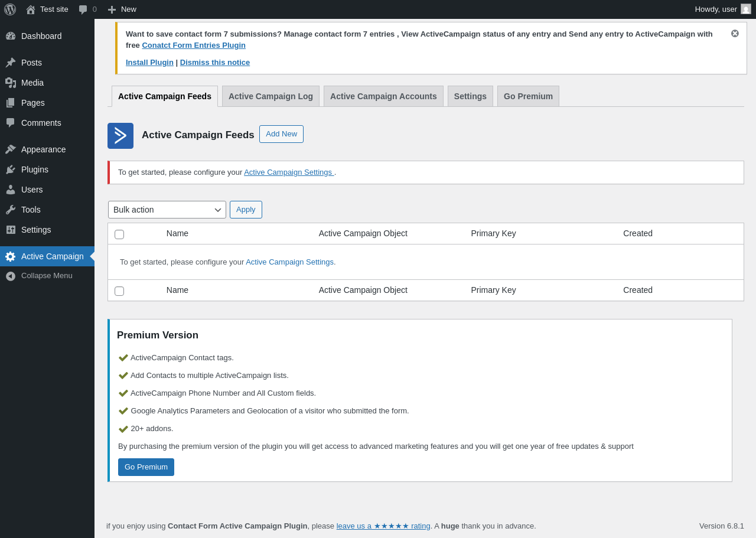Click the top Primary Key column header
Viewport: 756px width, 538px height.
click(x=493, y=233)
